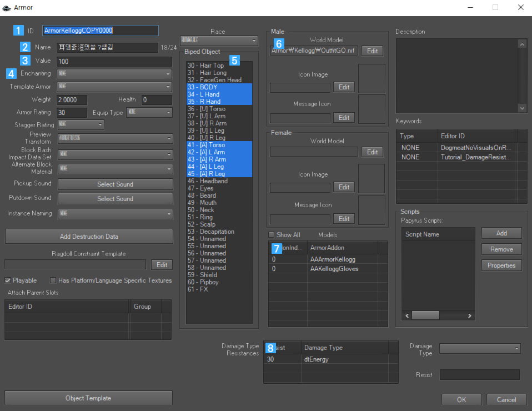Click the Cancel button

(506, 400)
